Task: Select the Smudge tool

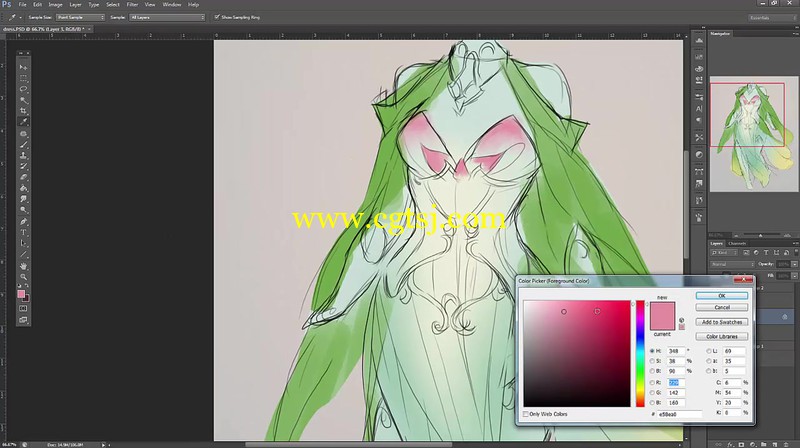Action: [x=23, y=200]
